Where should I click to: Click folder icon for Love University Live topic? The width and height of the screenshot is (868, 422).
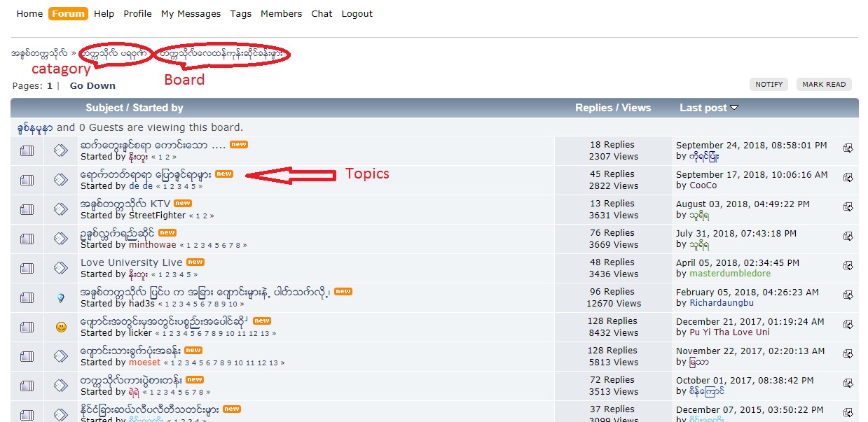[27, 268]
